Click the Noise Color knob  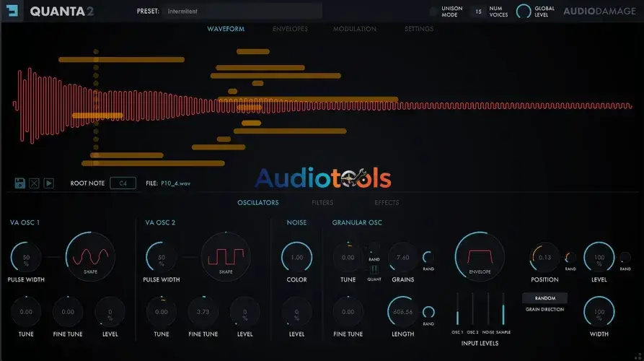click(x=296, y=257)
